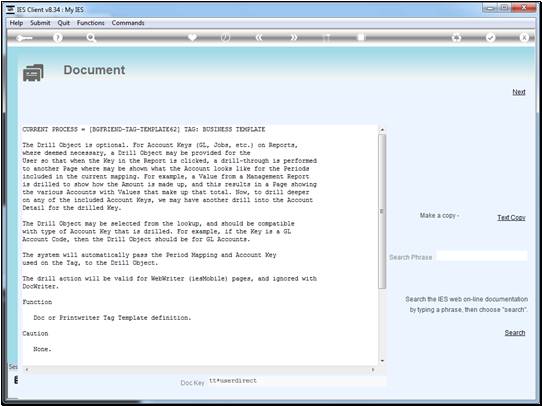542x406 pixels.
Task: Click the heart favorites icon
Action: click(192, 37)
